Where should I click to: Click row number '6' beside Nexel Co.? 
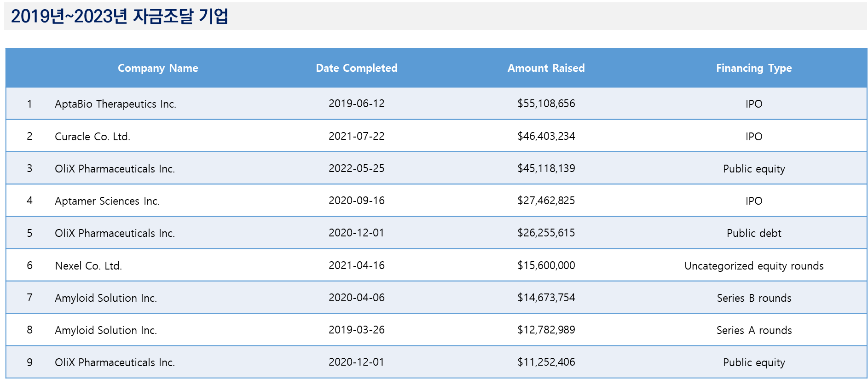click(x=29, y=265)
